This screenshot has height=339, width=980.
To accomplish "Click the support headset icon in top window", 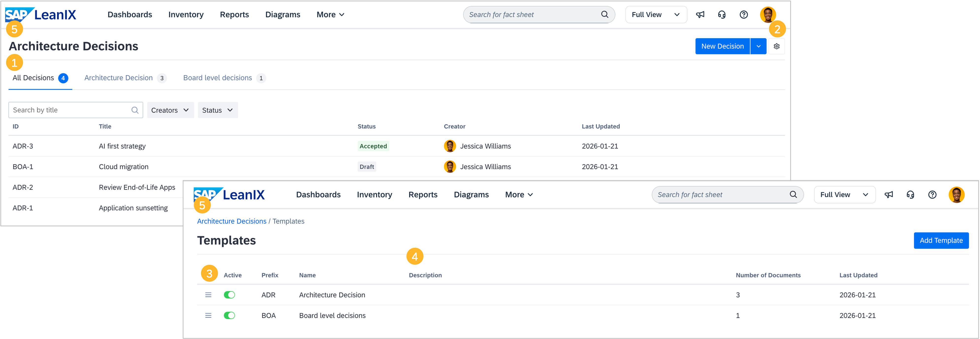I will pyautogui.click(x=722, y=15).
